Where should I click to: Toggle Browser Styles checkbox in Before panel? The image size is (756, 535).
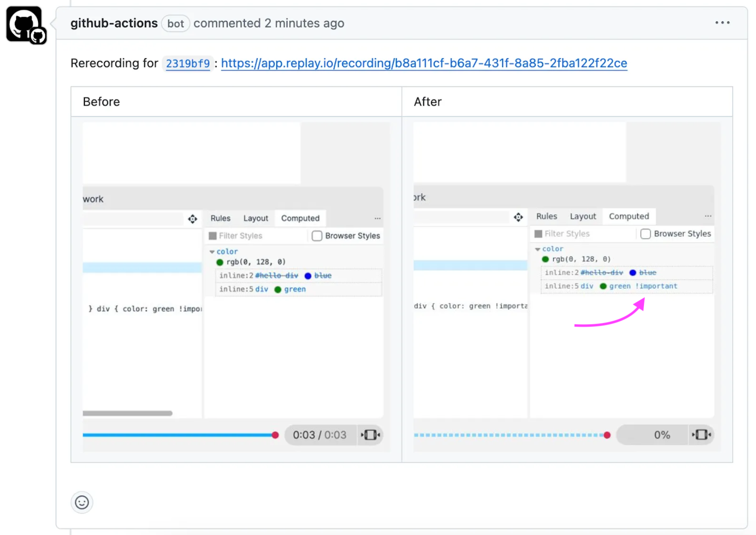[317, 236]
